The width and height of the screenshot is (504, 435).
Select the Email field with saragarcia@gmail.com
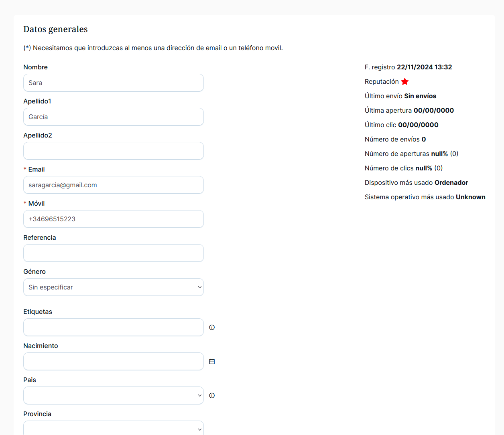click(x=114, y=185)
